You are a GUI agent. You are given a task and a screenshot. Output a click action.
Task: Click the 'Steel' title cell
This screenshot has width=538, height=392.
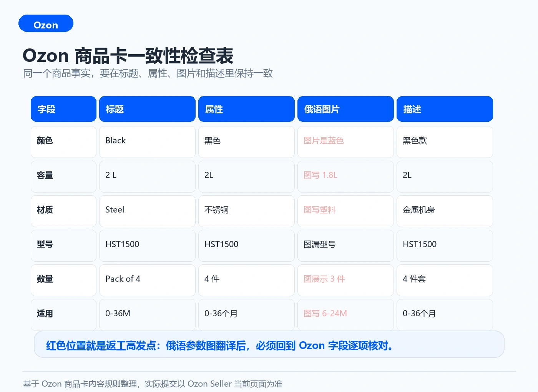pos(147,211)
